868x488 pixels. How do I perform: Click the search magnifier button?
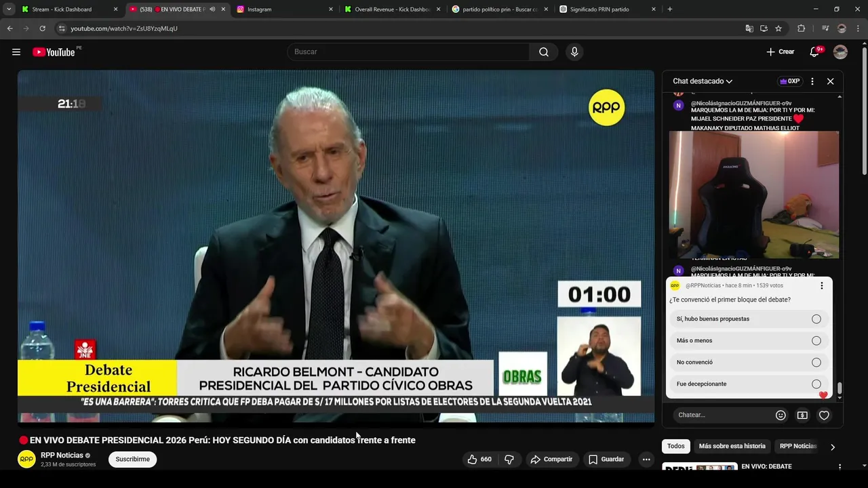pyautogui.click(x=544, y=52)
